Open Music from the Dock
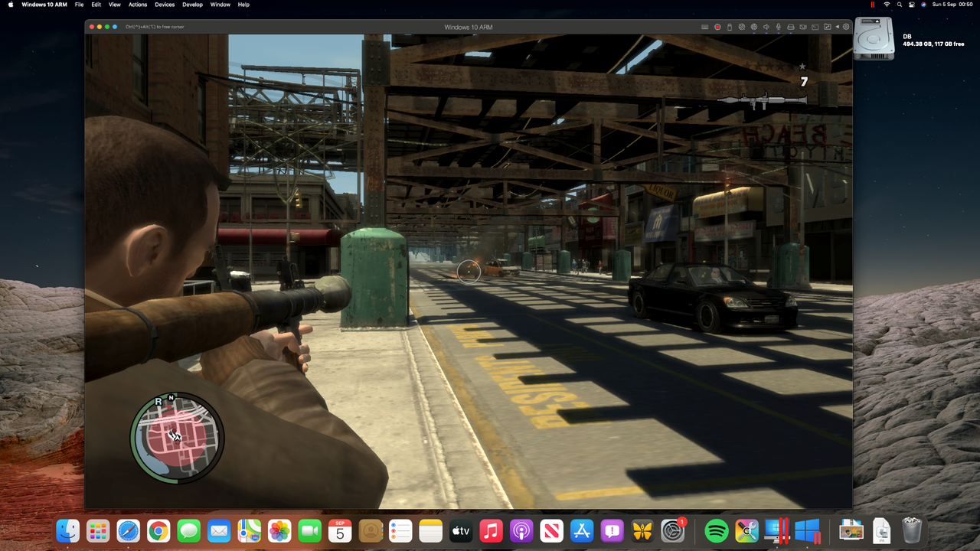Viewport: 980px width, 551px height. coord(491,530)
